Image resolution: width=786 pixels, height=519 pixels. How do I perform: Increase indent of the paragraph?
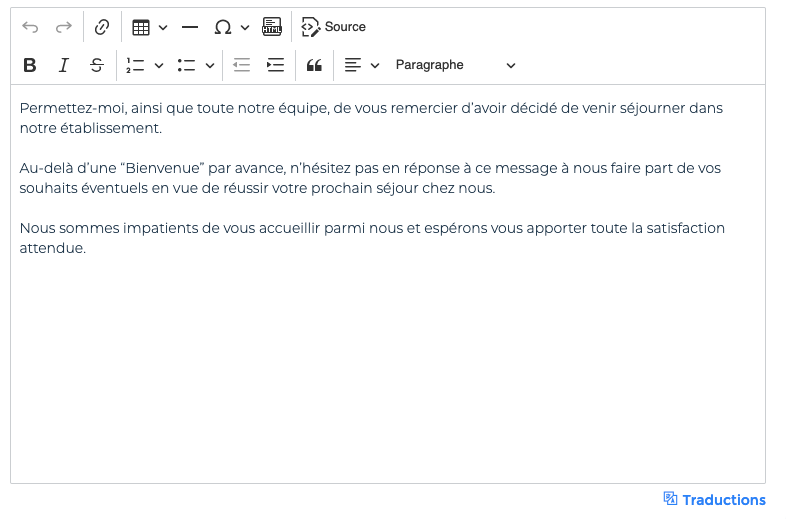275,65
